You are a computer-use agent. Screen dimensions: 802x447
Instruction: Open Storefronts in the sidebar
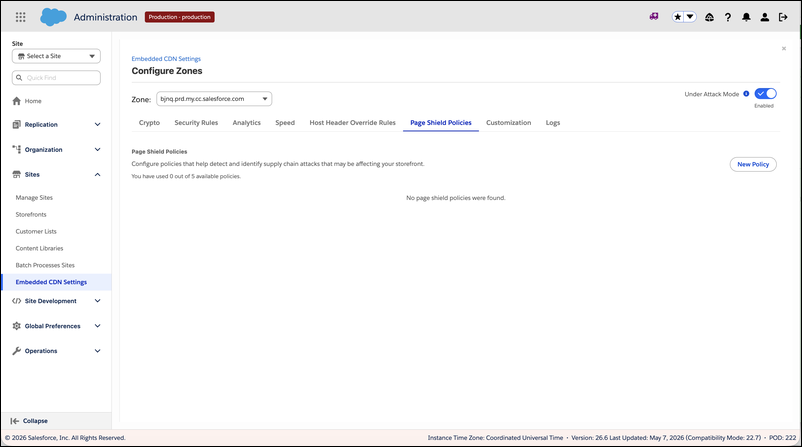[31, 214]
